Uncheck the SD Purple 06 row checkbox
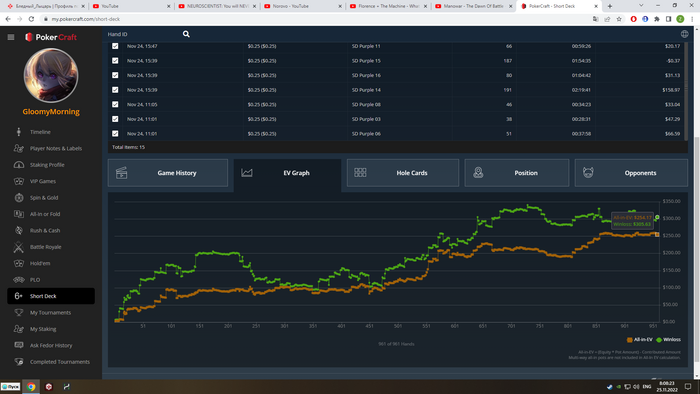The image size is (700, 394). click(x=115, y=133)
